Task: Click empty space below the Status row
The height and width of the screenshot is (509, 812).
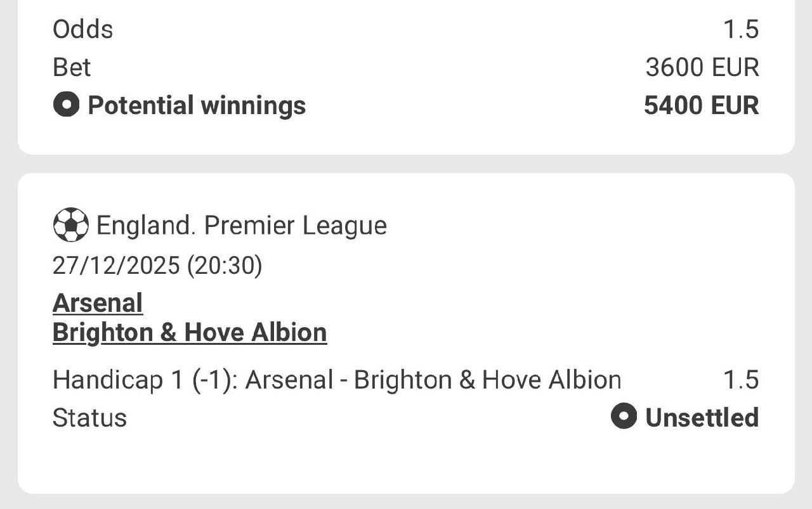Action: click(x=406, y=463)
